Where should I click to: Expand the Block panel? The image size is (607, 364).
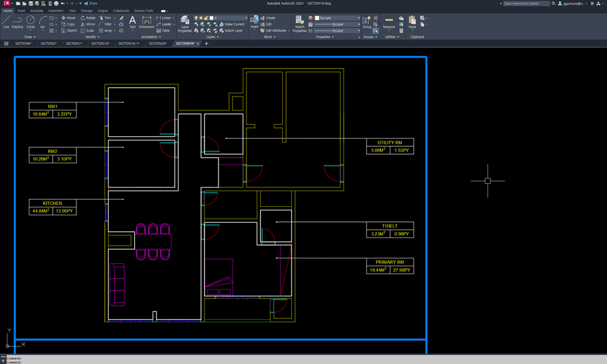click(x=270, y=37)
